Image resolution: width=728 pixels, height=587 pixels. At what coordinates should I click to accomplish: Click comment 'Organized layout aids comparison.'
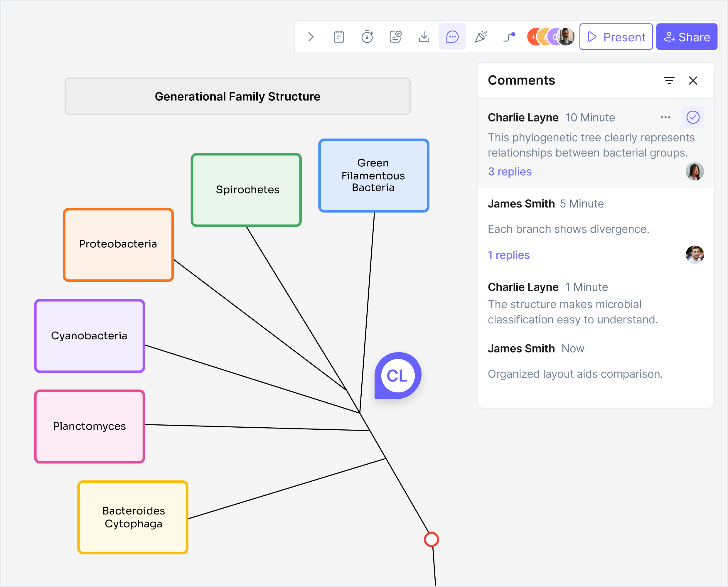[575, 374]
